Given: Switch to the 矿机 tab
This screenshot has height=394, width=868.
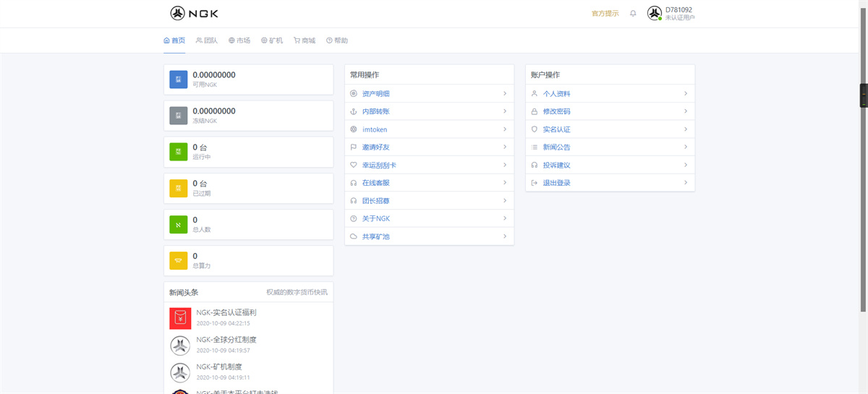Looking at the screenshot, I should point(272,40).
